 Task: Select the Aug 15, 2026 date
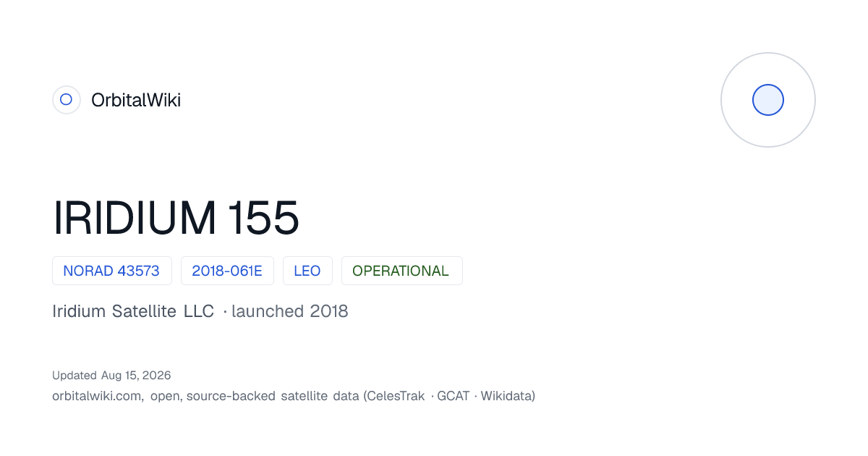(136, 376)
